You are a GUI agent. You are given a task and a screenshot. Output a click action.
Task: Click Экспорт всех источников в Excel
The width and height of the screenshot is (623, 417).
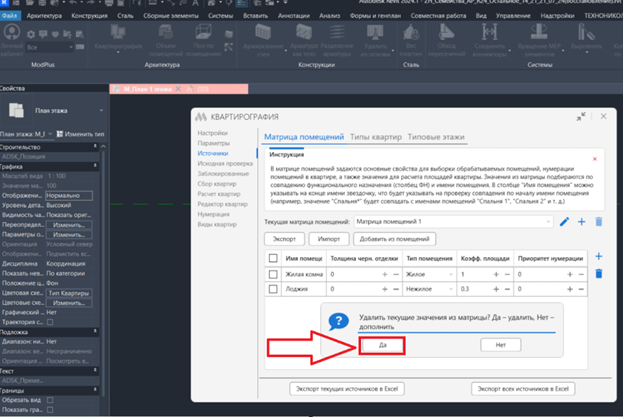tap(523, 389)
